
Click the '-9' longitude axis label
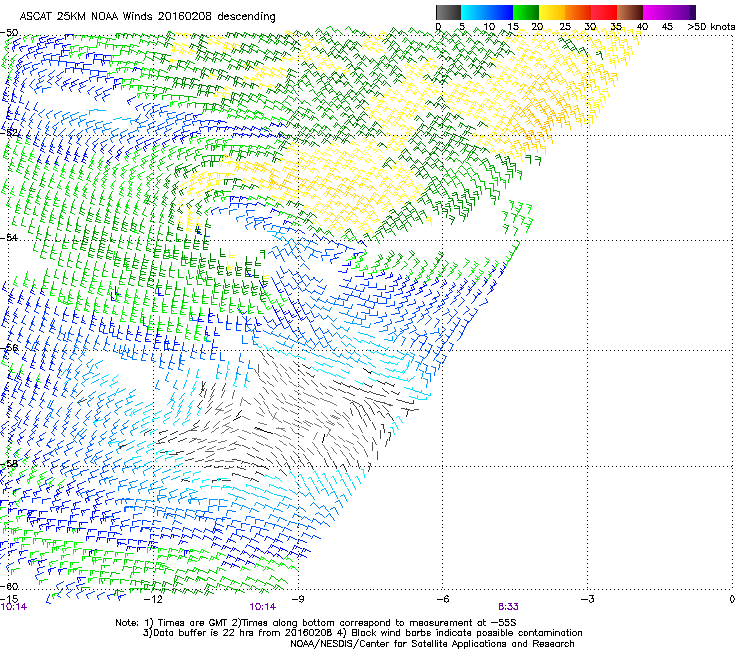(x=298, y=599)
